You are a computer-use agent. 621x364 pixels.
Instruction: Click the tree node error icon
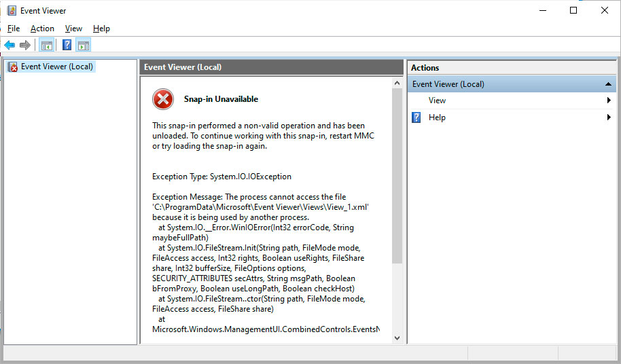pyautogui.click(x=13, y=67)
